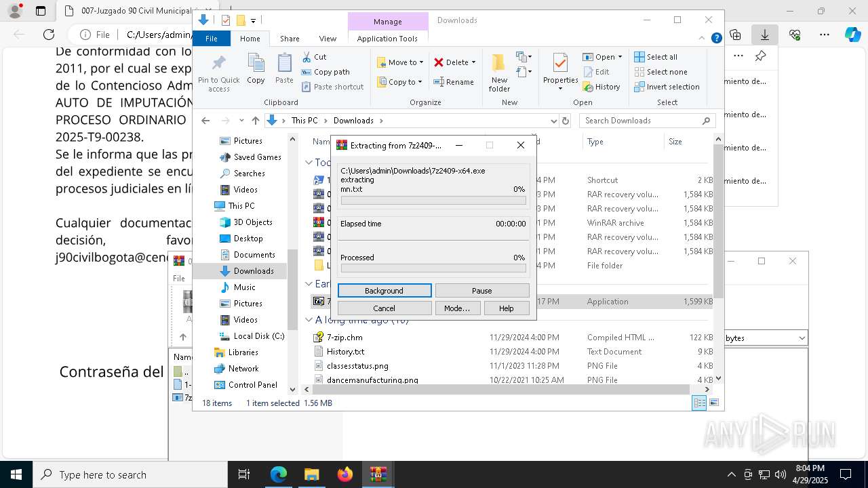The image size is (868, 488).
Task: Select History.txt file
Action: click(x=345, y=352)
